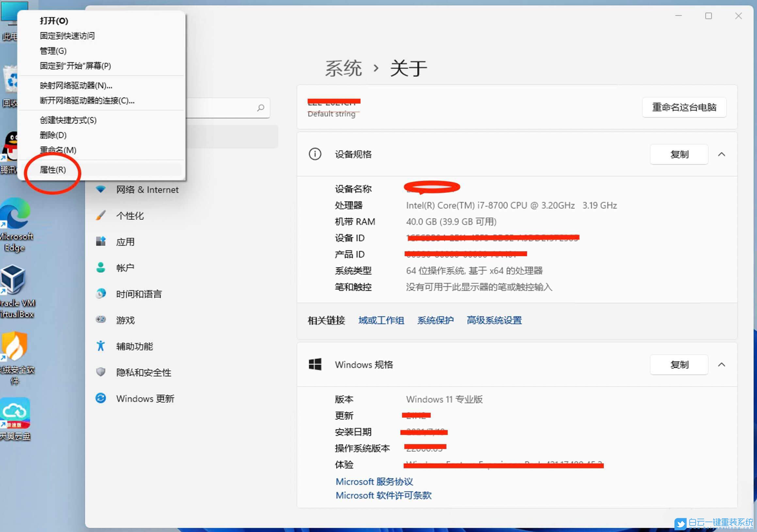Select 帐户 in the settings sidebar
The image size is (757, 532).
point(125,267)
